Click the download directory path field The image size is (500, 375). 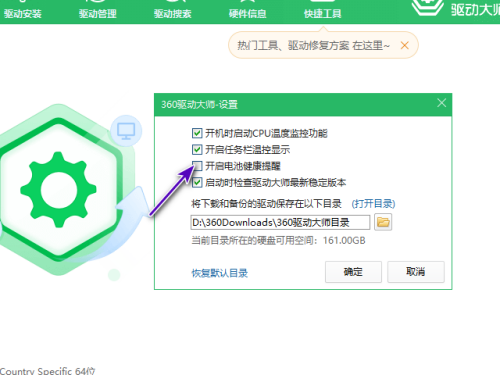280,222
